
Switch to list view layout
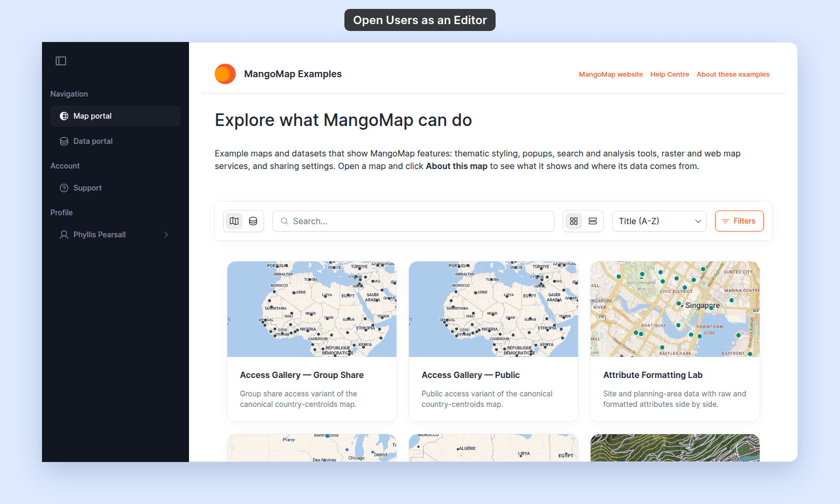pyautogui.click(x=593, y=221)
